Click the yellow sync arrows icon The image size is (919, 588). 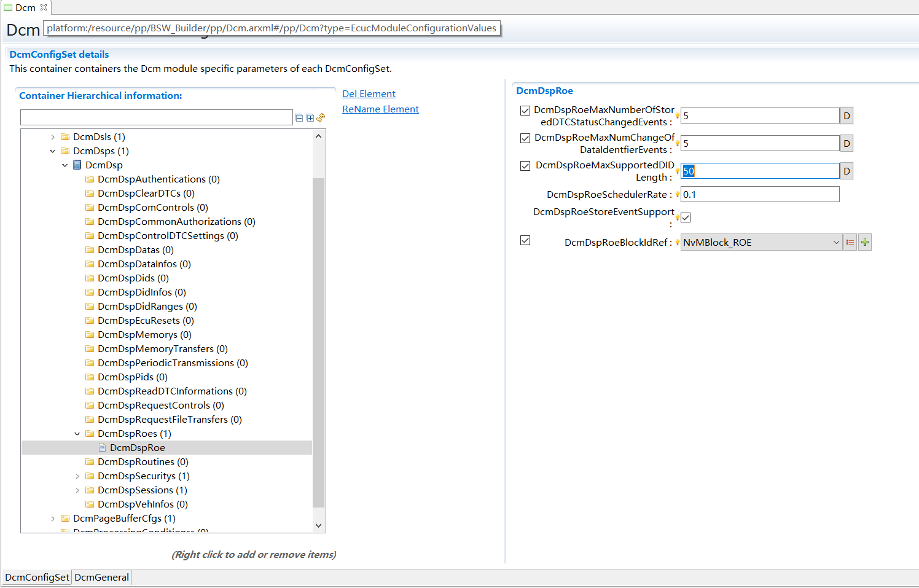321,117
